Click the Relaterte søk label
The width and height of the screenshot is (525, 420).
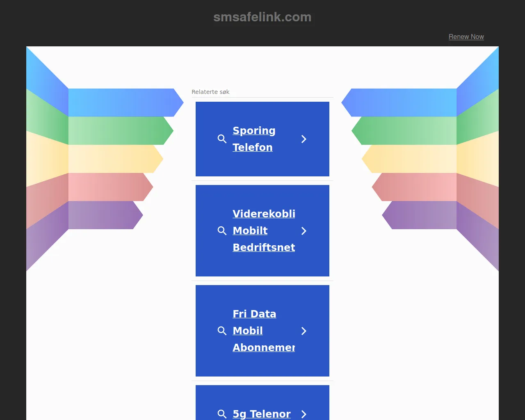coord(210,92)
